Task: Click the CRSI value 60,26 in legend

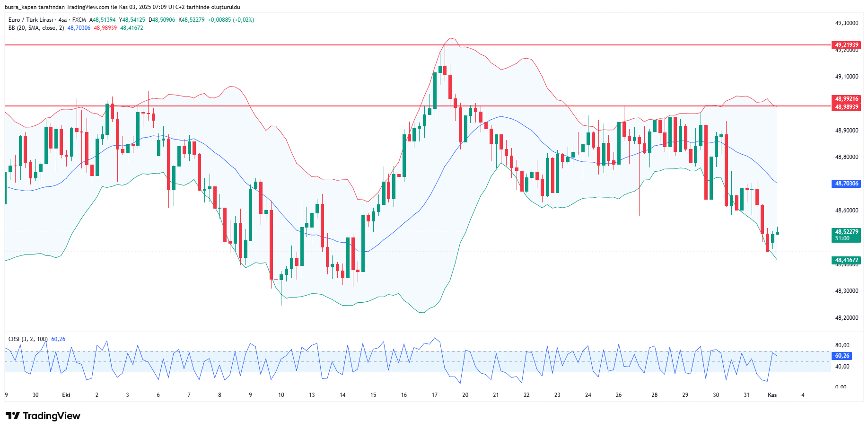Action: [58, 339]
